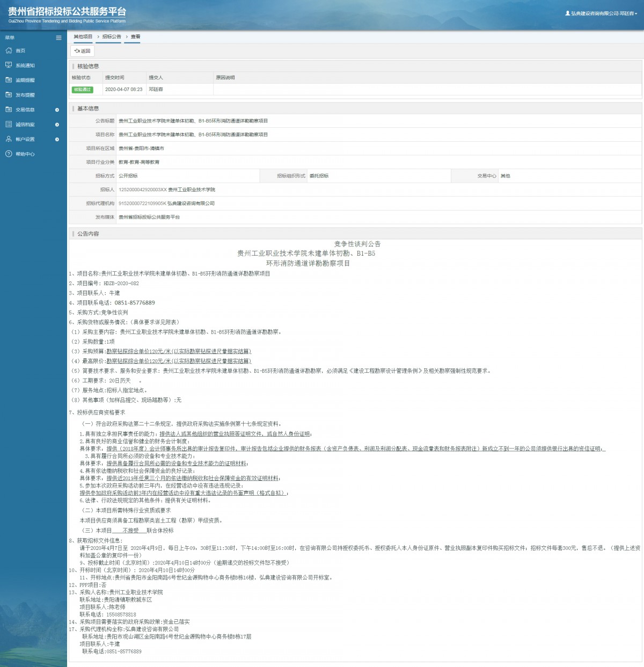Click the 逾期提醒 sidebar icon
The height and width of the screenshot is (667, 644).
[9, 80]
